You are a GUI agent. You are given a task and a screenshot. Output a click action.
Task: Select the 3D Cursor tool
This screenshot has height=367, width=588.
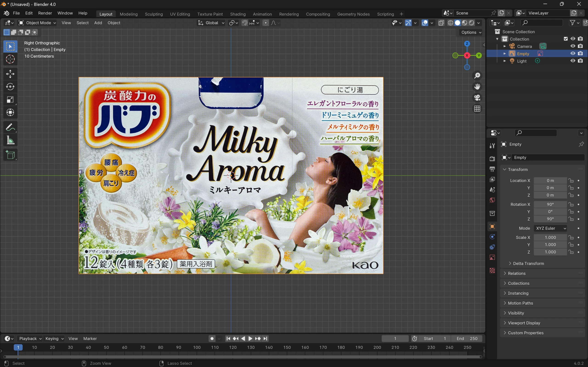click(x=10, y=59)
